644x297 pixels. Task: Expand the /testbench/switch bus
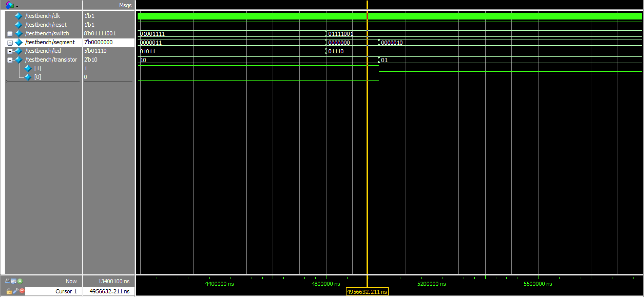[x=10, y=34]
